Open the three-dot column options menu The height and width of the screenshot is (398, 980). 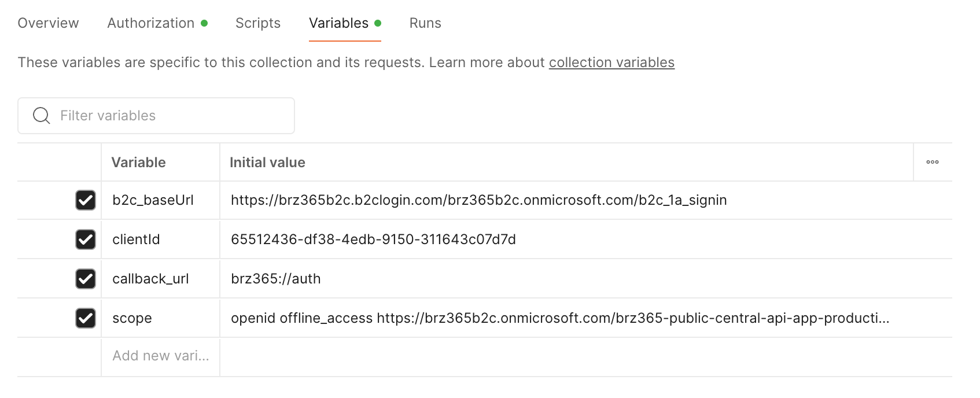[932, 163]
